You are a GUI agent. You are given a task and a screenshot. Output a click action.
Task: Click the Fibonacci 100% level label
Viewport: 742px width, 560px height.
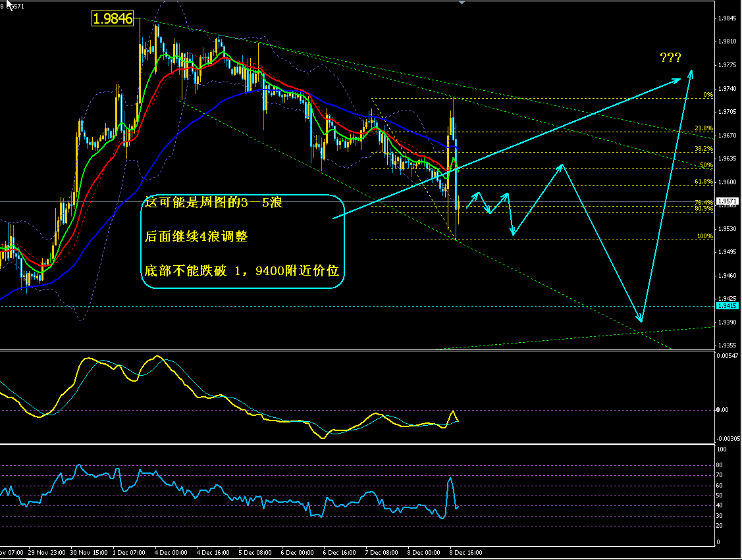[705, 236]
